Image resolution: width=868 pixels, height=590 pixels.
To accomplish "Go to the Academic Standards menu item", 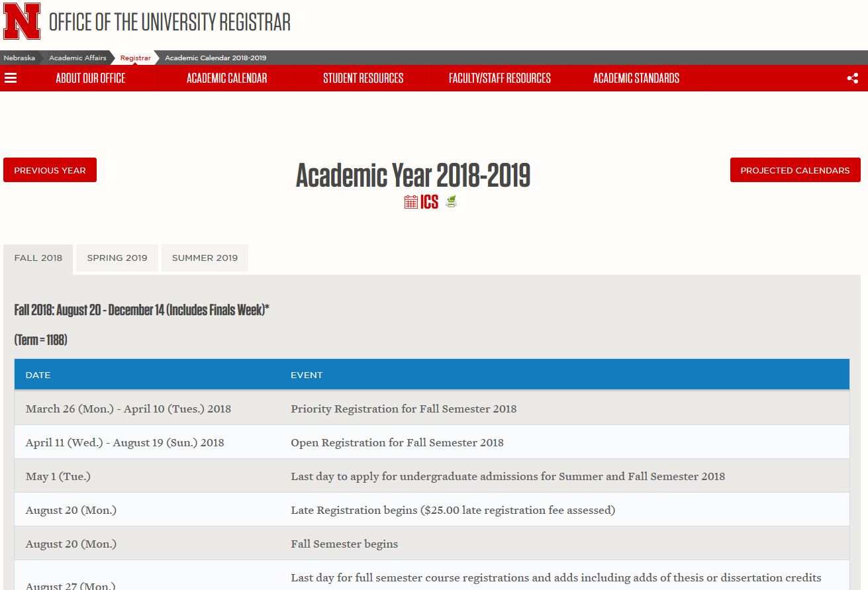I will coord(636,78).
